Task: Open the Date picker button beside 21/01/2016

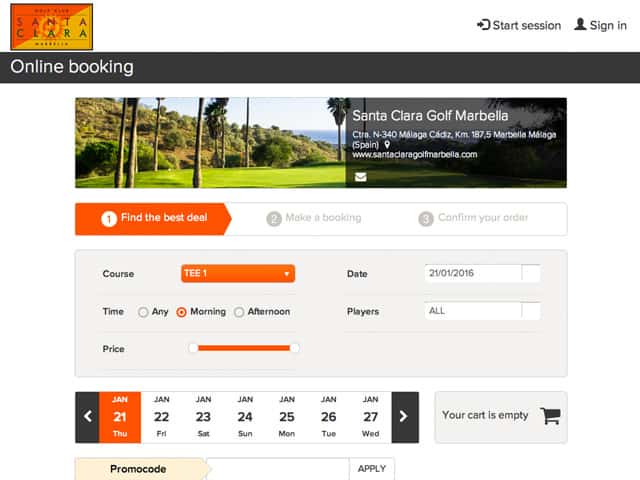Action: (531, 273)
